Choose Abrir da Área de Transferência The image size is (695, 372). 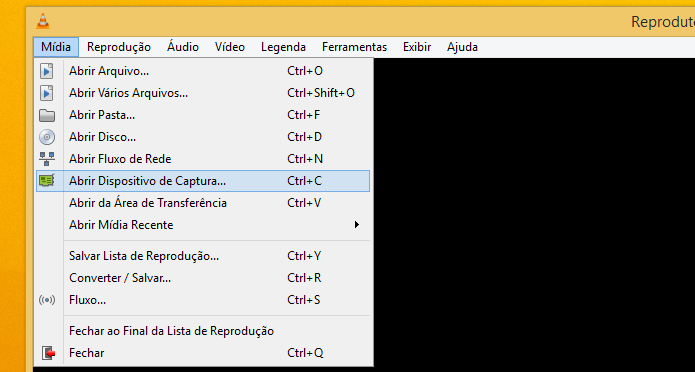coord(203,203)
